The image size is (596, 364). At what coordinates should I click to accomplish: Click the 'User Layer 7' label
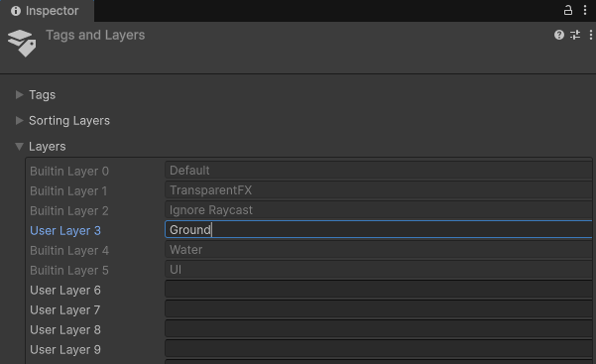pyautogui.click(x=65, y=310)
